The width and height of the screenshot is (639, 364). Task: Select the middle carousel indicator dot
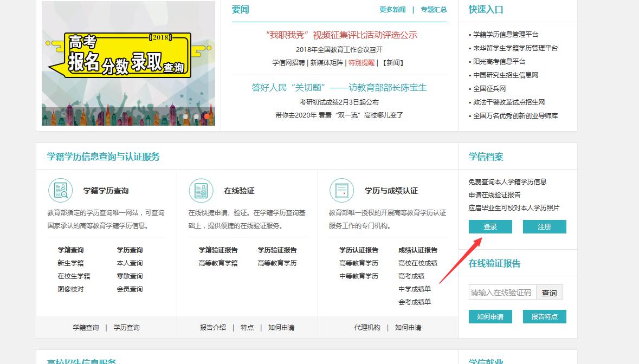pos(197,115)
